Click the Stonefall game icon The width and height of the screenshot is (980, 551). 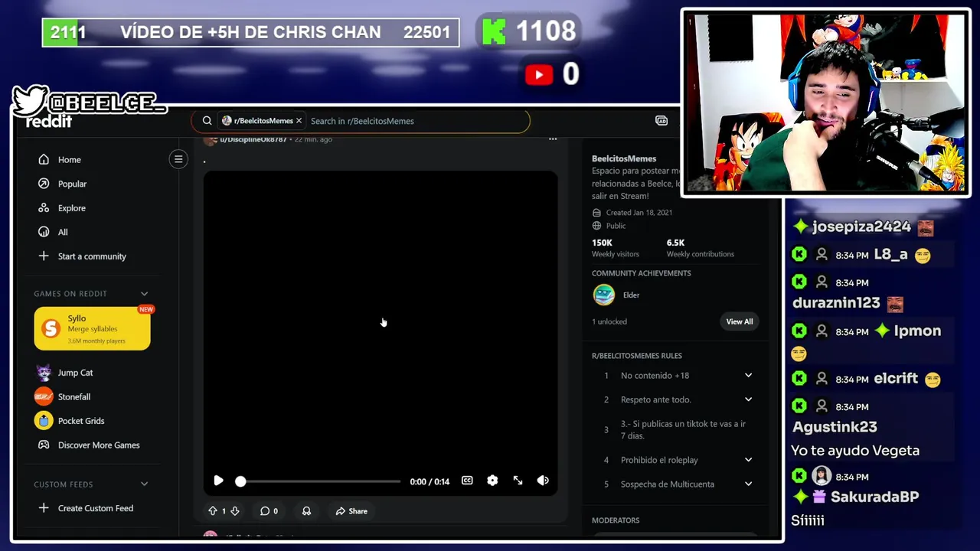tap(44, 396)
